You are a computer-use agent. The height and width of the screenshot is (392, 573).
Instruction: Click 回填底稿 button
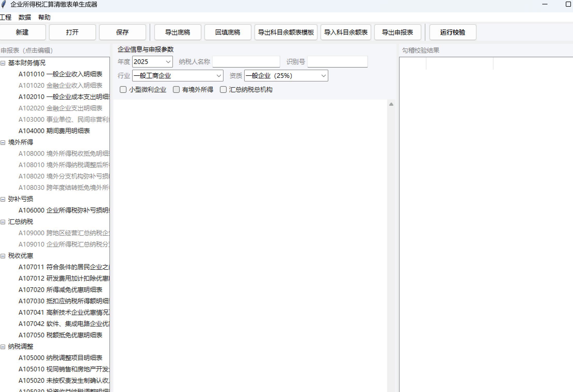[228, 32]
